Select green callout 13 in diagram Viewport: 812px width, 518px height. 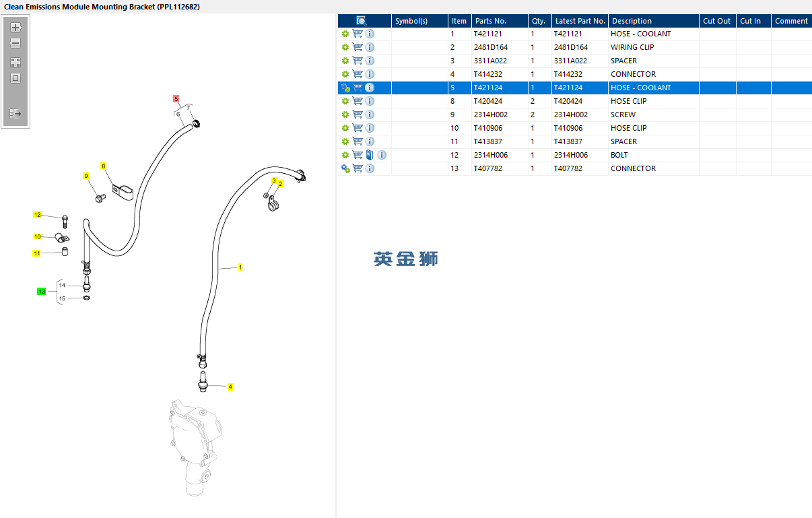click(x=42, y=292)
